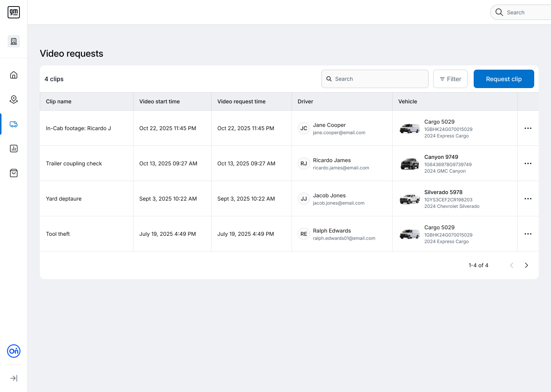Select 'Trailer coupling check' clip name
The width and height of the screenshot is (551, 392).
pos(74,163)
